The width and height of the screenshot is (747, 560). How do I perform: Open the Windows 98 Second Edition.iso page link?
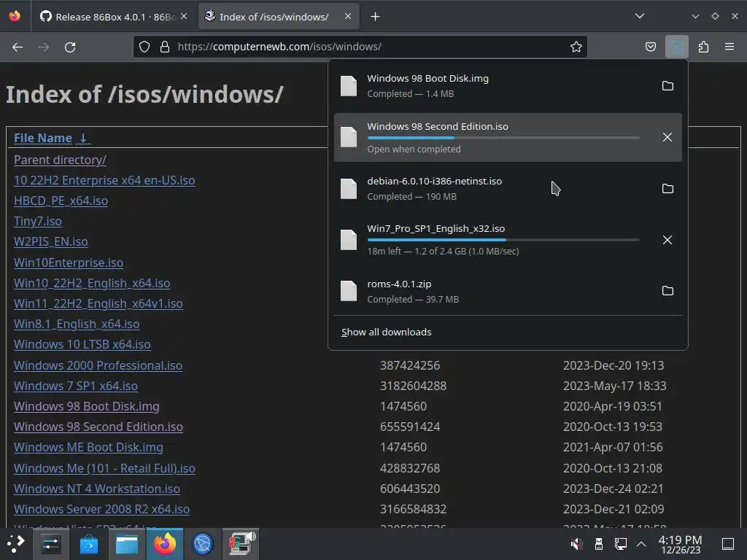point(98,427)
